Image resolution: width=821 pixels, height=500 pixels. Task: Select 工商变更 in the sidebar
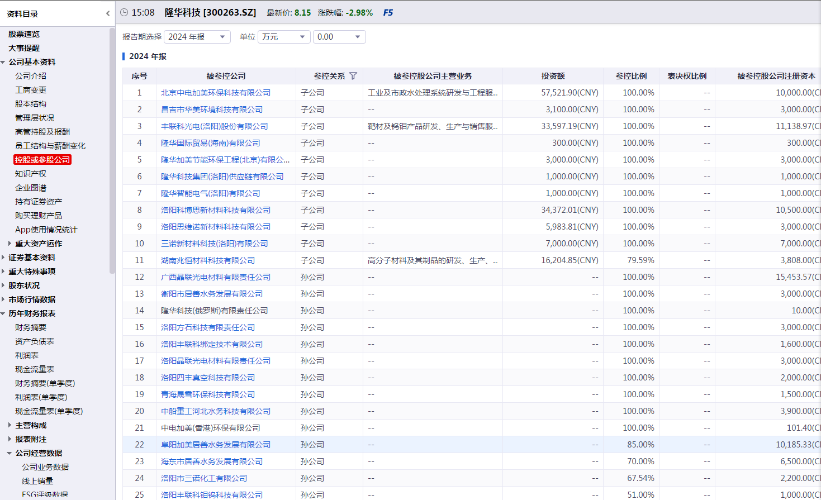point(30,90)
